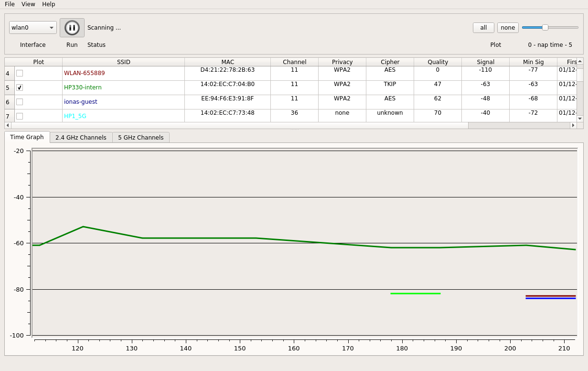Open the File menu

coord(10,4)
